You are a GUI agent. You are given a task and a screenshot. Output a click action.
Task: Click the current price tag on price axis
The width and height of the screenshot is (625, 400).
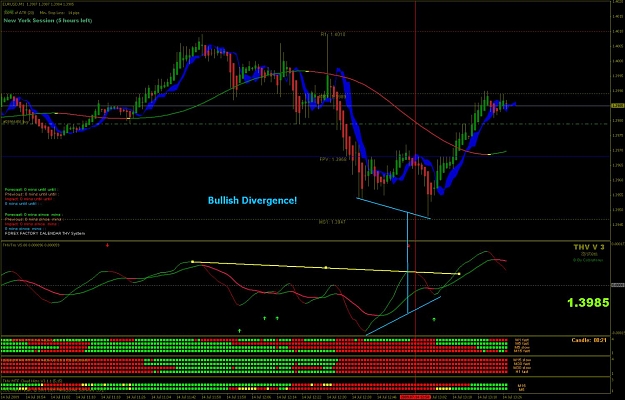(617, 106)
